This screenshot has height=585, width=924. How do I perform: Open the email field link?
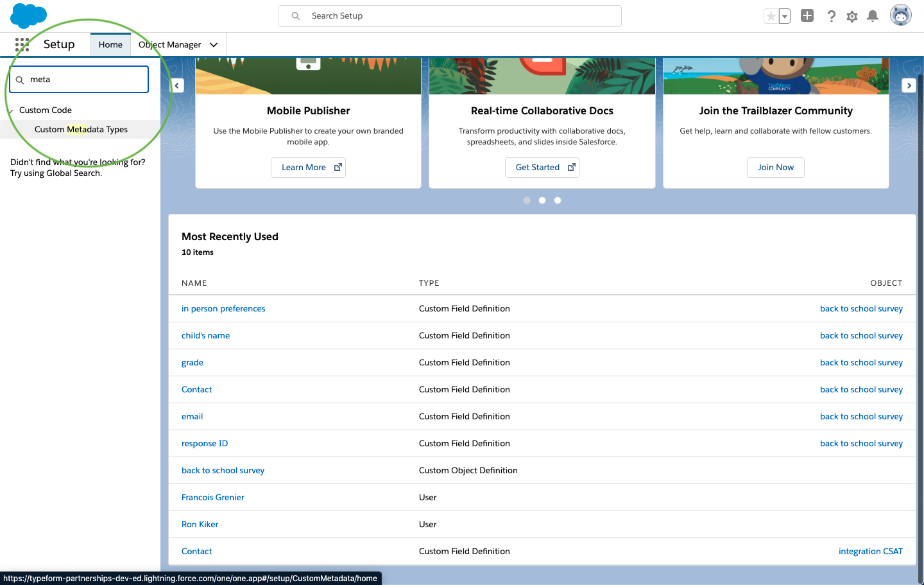point(192,416)
